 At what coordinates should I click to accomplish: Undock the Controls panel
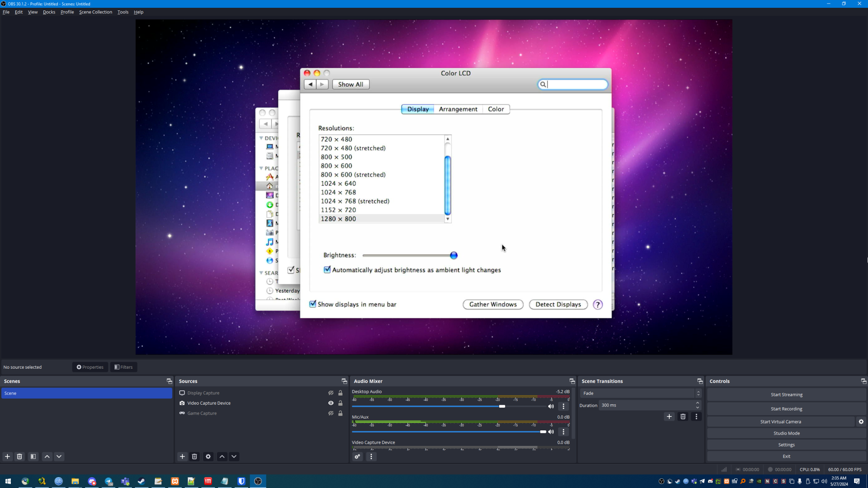coord(863,381)
